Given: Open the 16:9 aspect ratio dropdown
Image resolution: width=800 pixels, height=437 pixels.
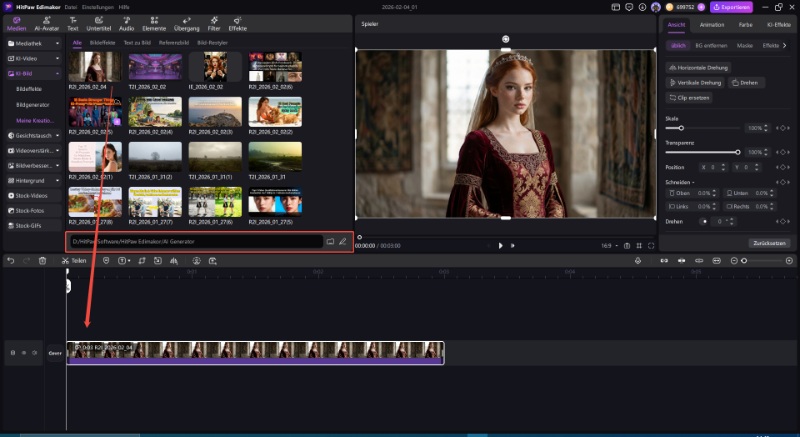Looking at the screenshot, I should coord(608,245).
